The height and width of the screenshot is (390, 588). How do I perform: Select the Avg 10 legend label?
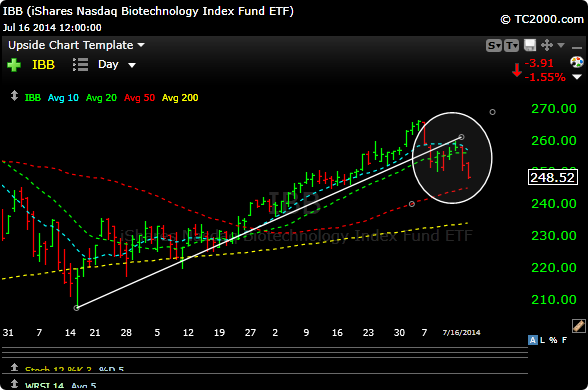point(63,98)
